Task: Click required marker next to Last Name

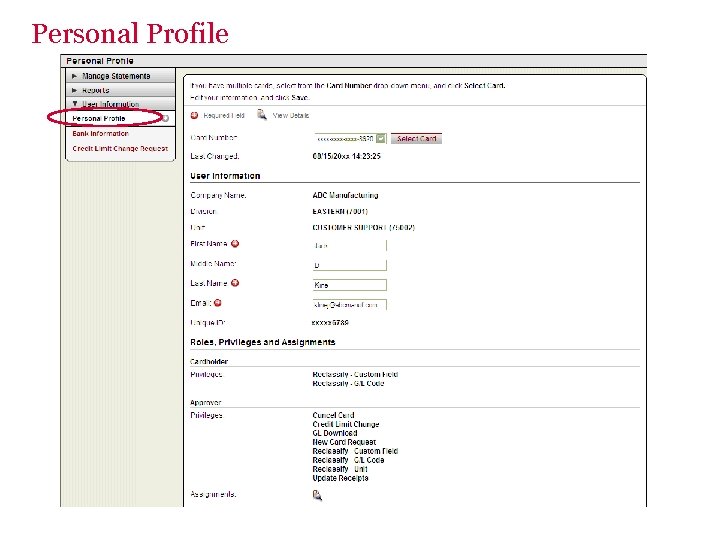Action: [235, 283]
